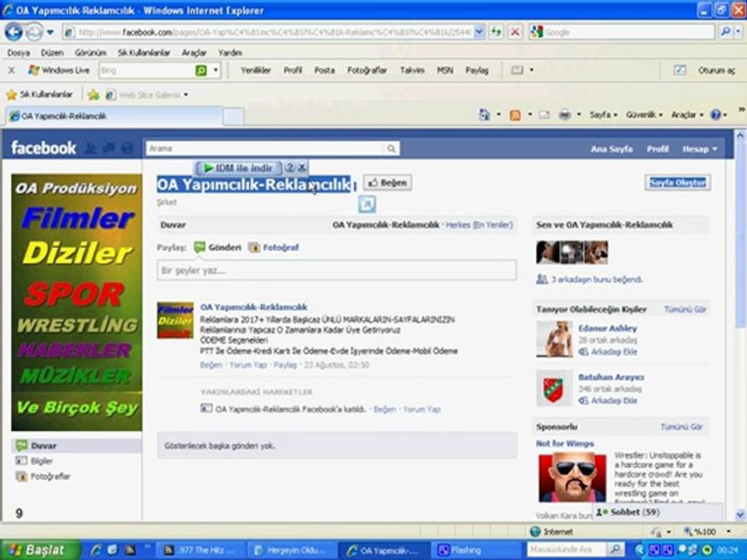This screenshot has height=560, width=747.
Task: Expand the Web Slice Galerisi dropdown
Action: coord(186,95)
